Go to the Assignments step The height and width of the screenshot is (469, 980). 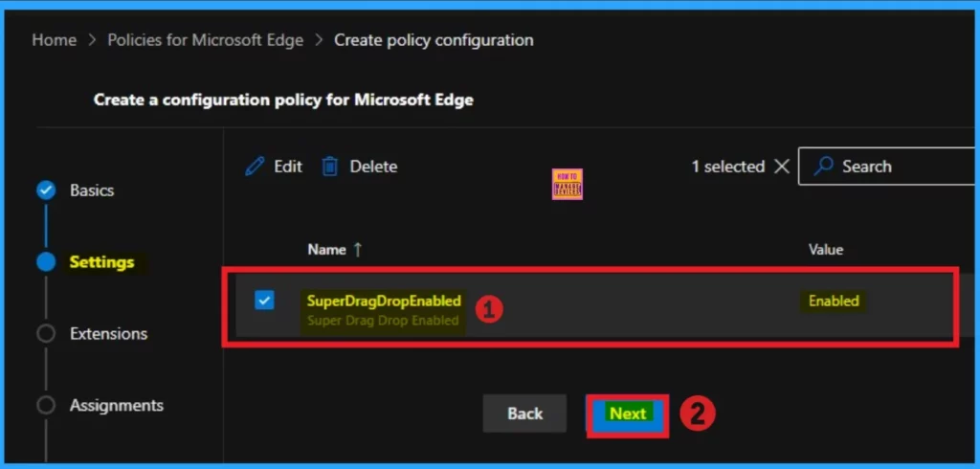[116, 405]
